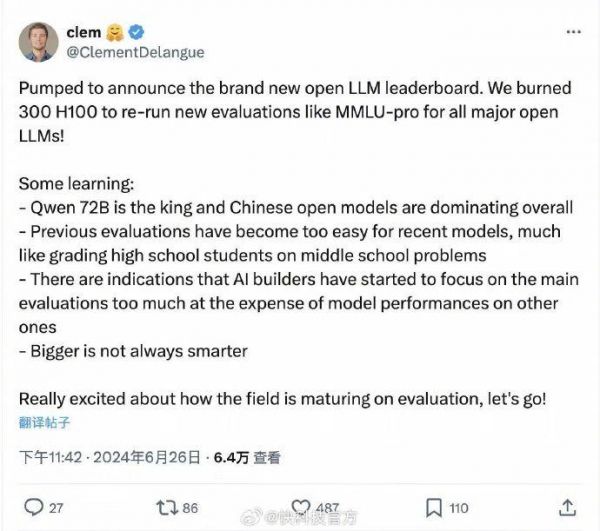Click the hugging face emoji beside clem
Viewport: 600px width, 531px height.
point(113,33)
